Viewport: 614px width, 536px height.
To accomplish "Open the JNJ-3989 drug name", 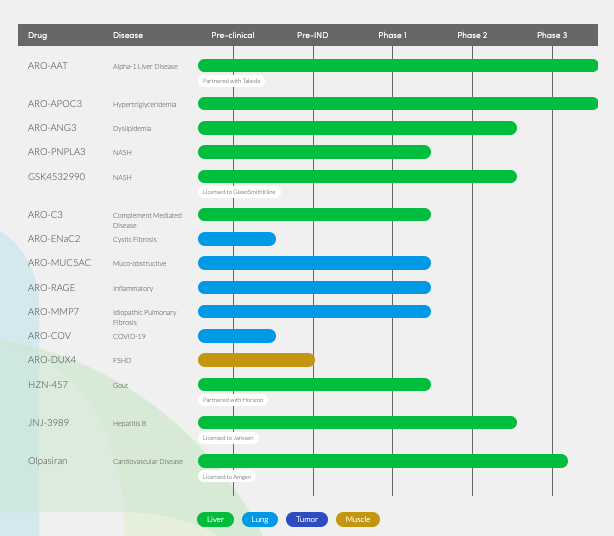I will 48,422.
